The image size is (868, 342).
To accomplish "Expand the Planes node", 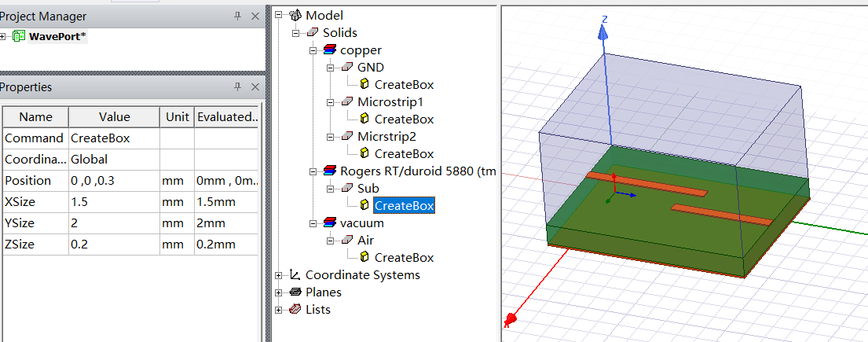I will 278,292.
